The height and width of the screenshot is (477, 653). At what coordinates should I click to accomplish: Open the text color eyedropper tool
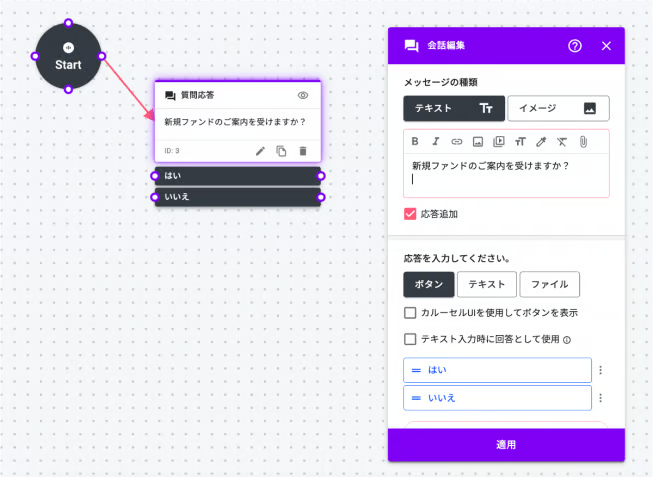tap(541, 141)
